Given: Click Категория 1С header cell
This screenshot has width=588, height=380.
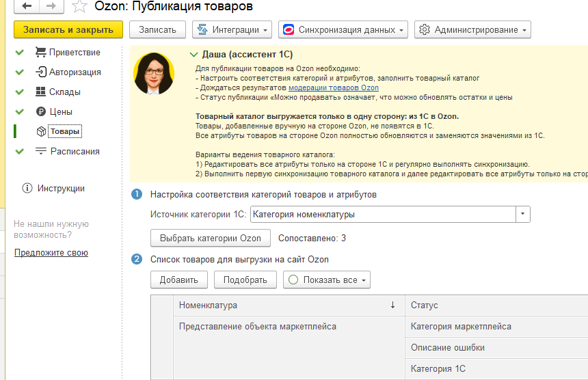Looking at the screenshot, I should pyautogui.click(x=496, y=369).
